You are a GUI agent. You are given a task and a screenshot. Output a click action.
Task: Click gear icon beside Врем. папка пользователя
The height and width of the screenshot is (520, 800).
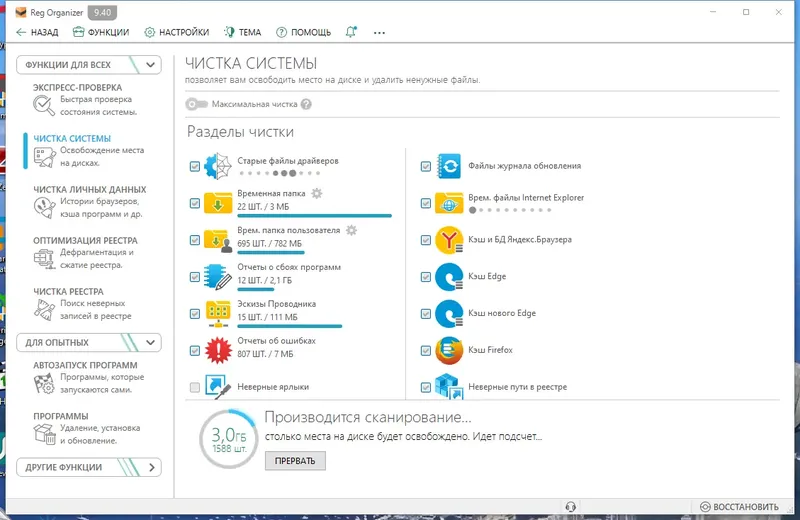[351, 230]
